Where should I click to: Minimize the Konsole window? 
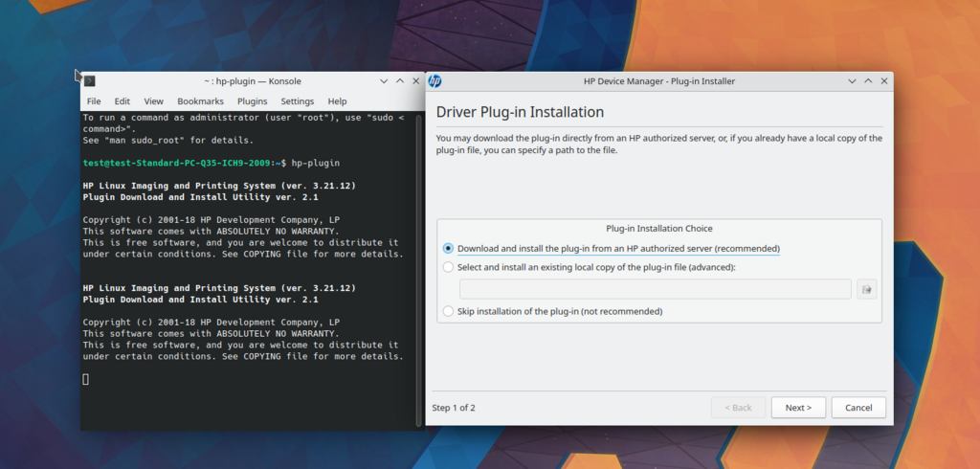[384, 81]
